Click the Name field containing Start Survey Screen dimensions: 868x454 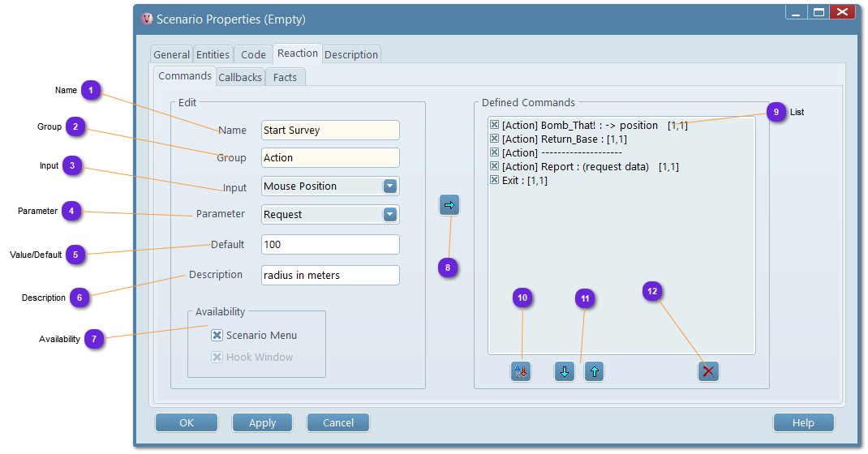[330, 131]
